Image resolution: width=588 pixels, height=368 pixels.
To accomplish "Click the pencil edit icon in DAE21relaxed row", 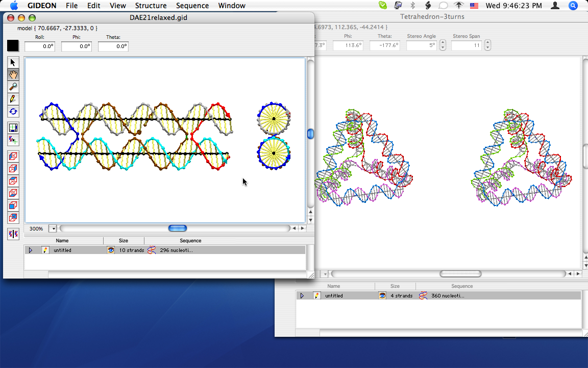I will coord(45,250).
